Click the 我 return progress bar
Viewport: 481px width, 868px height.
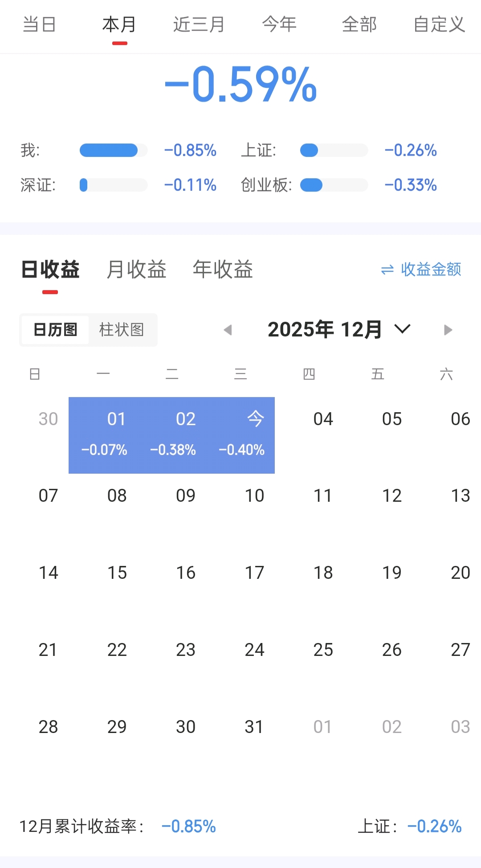(113, 151)
